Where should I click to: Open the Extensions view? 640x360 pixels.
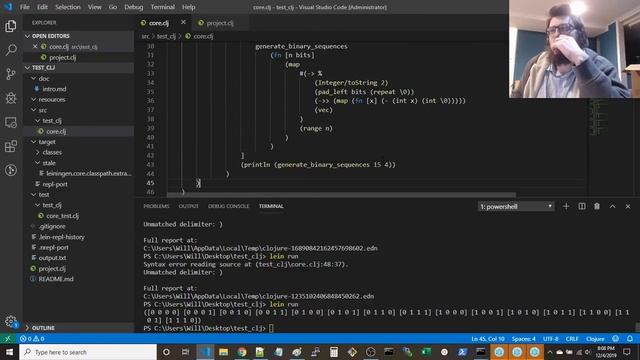click(x=11, y=146)
